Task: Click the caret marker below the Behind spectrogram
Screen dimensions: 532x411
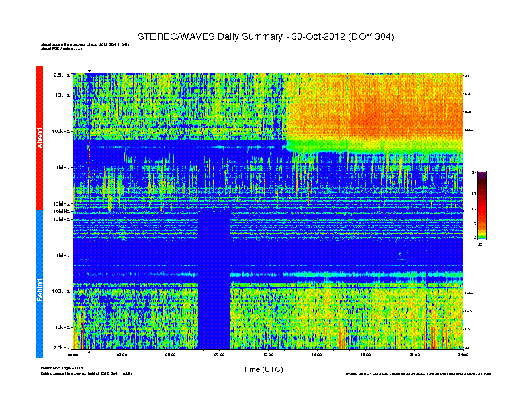Action: (x=89, y=350)
